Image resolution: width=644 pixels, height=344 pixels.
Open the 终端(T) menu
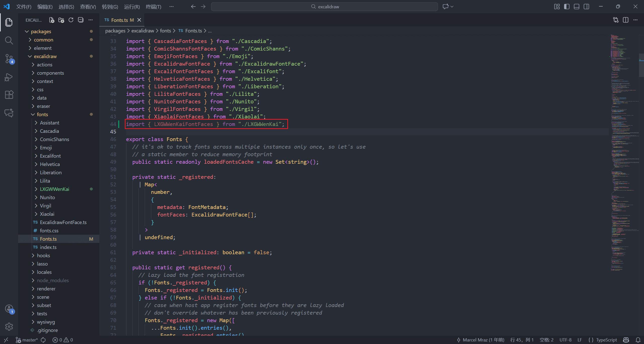pyautogui.click(x=153, y=7)
